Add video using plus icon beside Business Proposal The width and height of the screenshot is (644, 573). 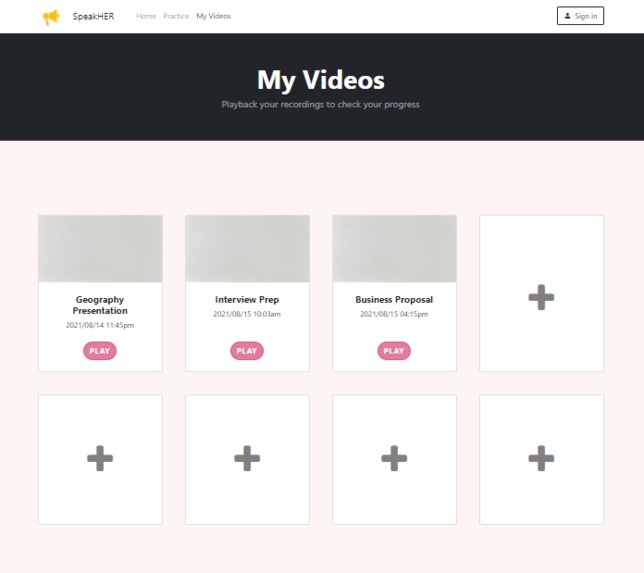click(x=541, y=297)
